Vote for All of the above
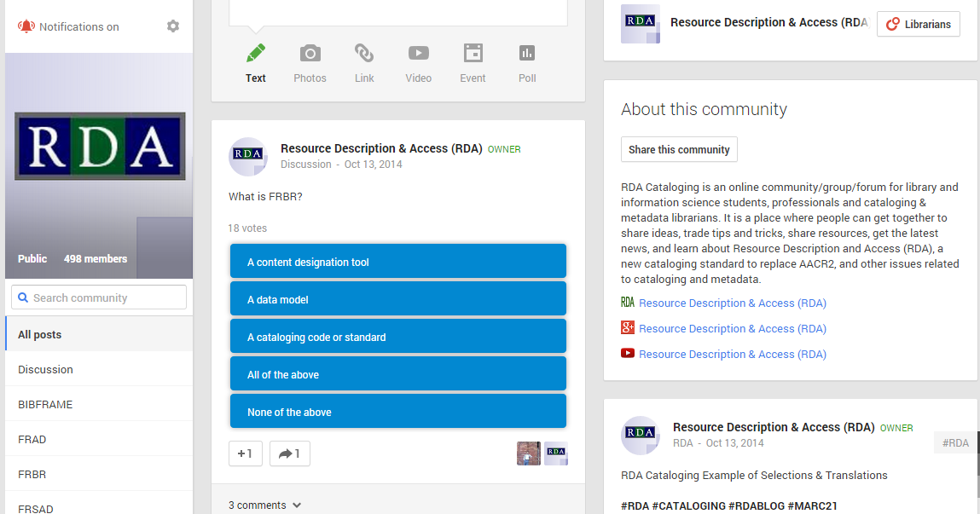Image resolution: width=980 pixels, height=514 pixels. 398,373
